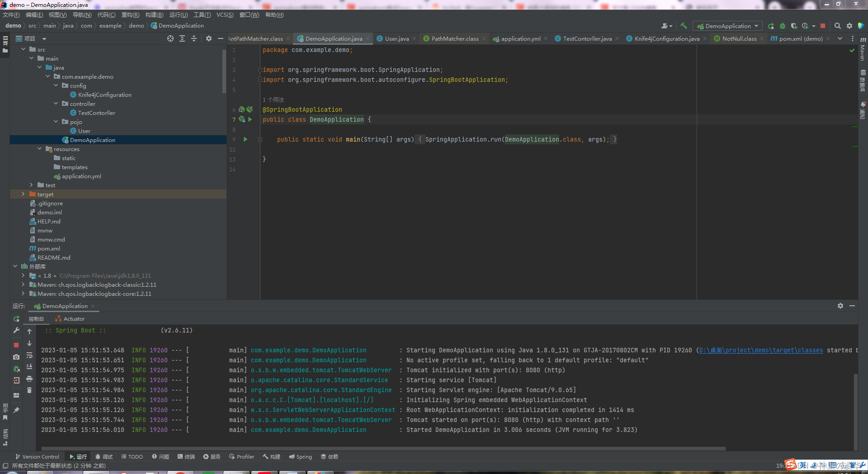Viewport: 868px width, 474px height.
Task: Switch to application.yml editor tab
Action: point(521,38)
